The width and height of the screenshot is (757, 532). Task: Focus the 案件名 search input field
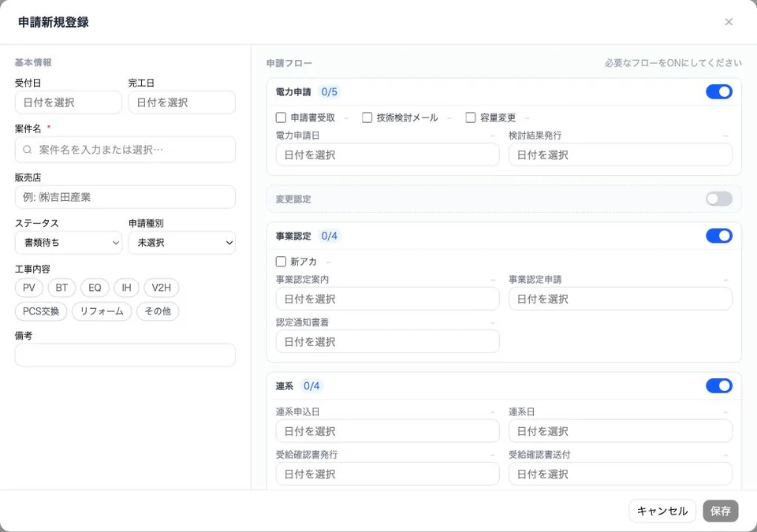pos(125,150)
